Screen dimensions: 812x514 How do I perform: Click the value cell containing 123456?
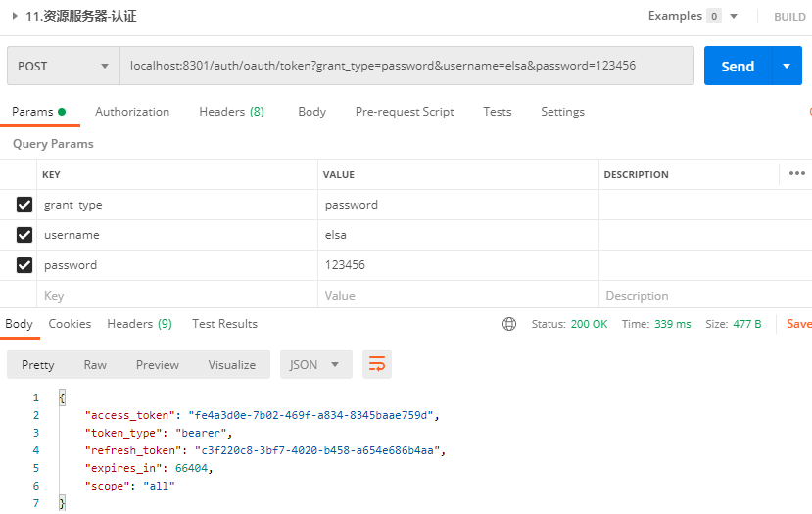point(458,265)
